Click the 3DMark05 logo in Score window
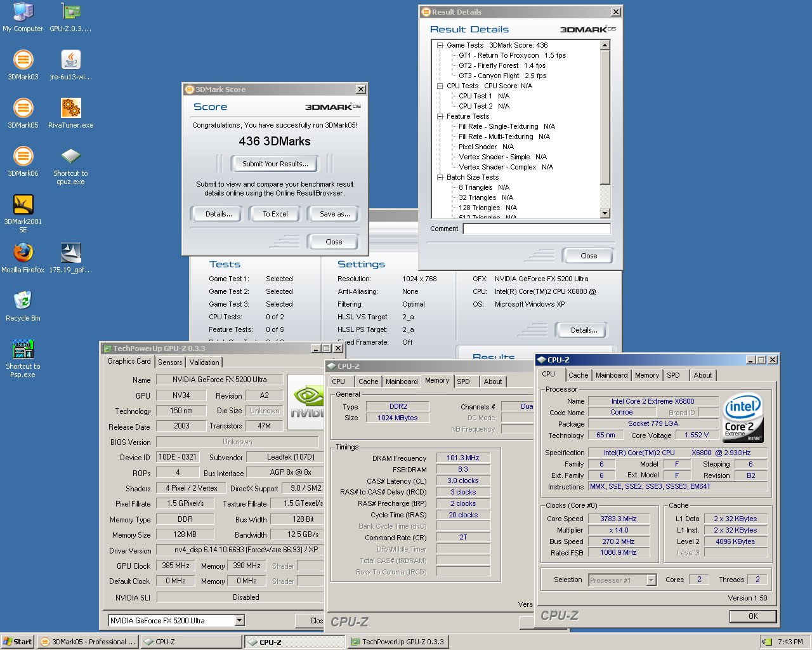Image resolution: width=812 pixels, height=650 pixels. pyautogui.click(x=332, y=107)
